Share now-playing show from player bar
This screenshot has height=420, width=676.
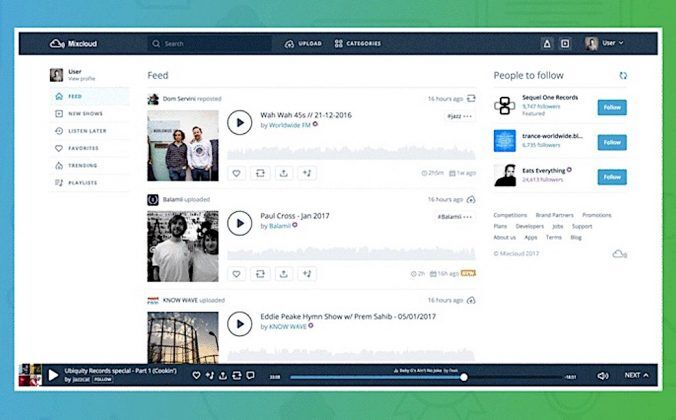(x=223, y=375)
